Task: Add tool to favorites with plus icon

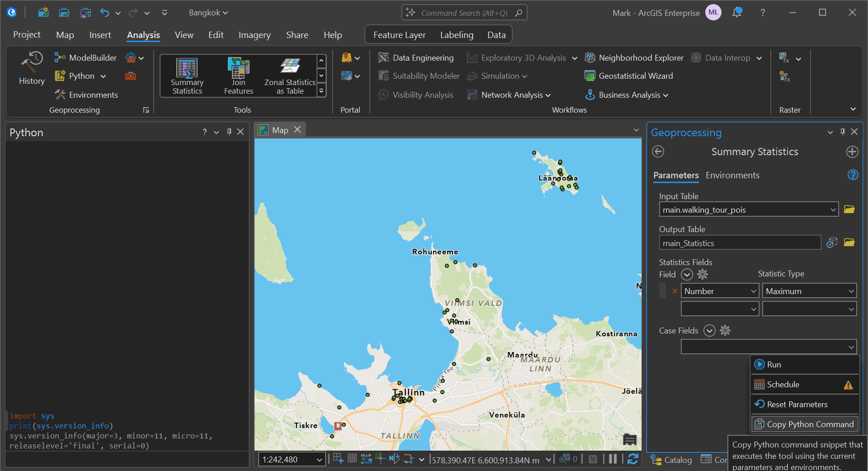Action: point(852,152)
